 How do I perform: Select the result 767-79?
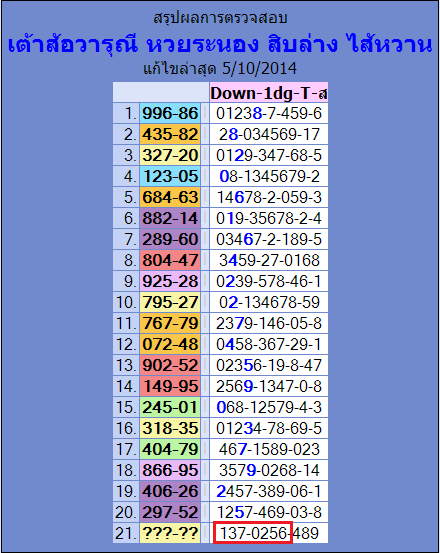(x=170, y=323)
